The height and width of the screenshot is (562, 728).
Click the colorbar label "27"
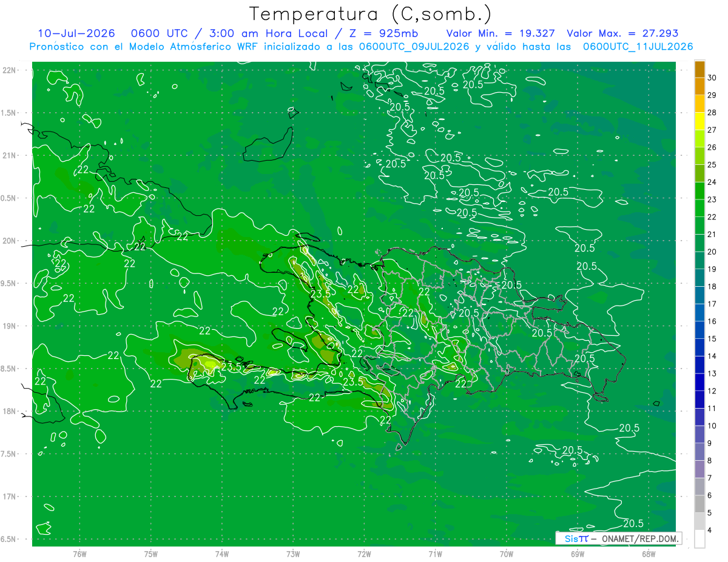pos(712,130)
